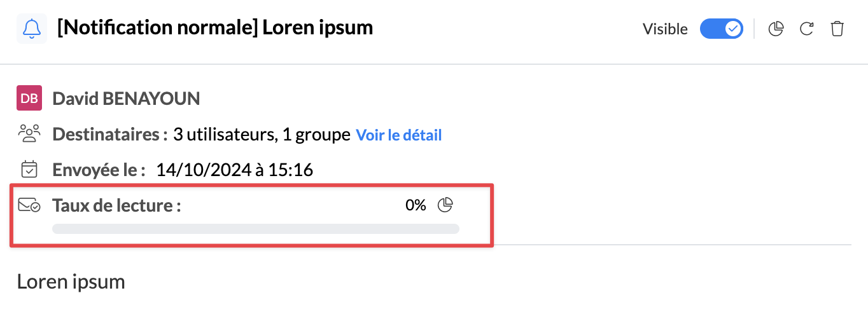Click the recipients people icon
The height and width of the screenshot is (328, 868).
point(29,133)
